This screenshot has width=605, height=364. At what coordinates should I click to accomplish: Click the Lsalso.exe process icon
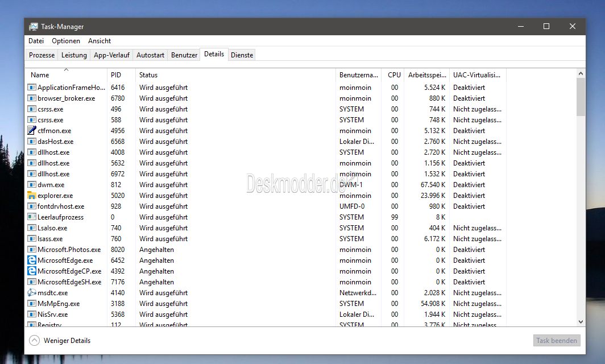tap(32, 227)
